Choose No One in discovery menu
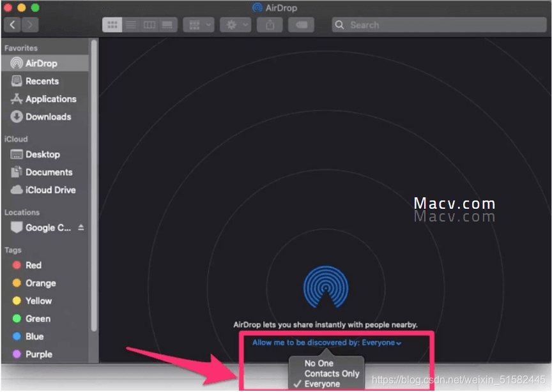 (319, 363)
